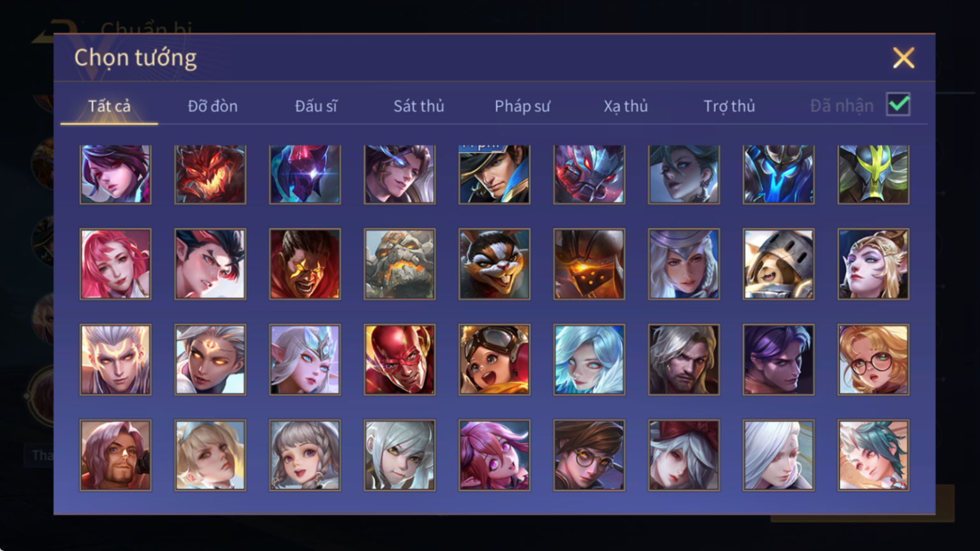This screenshot has height=551, width=980.
Task: Choose the blue-haired ice woman hero
Action: (x=589, y=360)
